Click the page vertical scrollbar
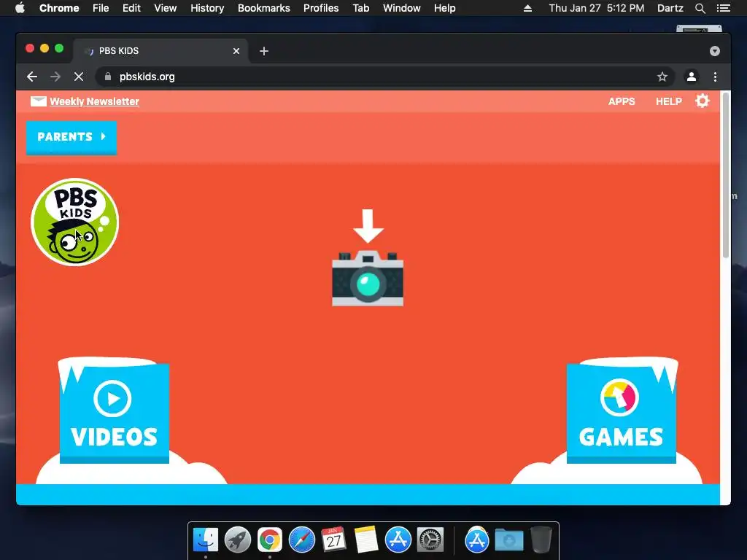 click(726, 175)
